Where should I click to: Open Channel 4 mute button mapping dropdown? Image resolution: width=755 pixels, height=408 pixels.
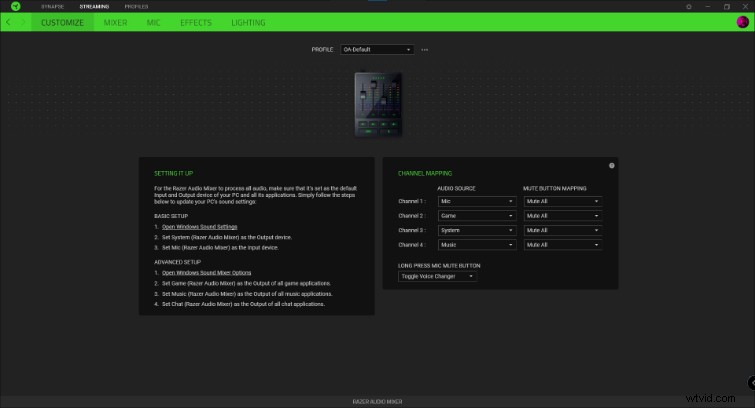(x=562, y=245)
